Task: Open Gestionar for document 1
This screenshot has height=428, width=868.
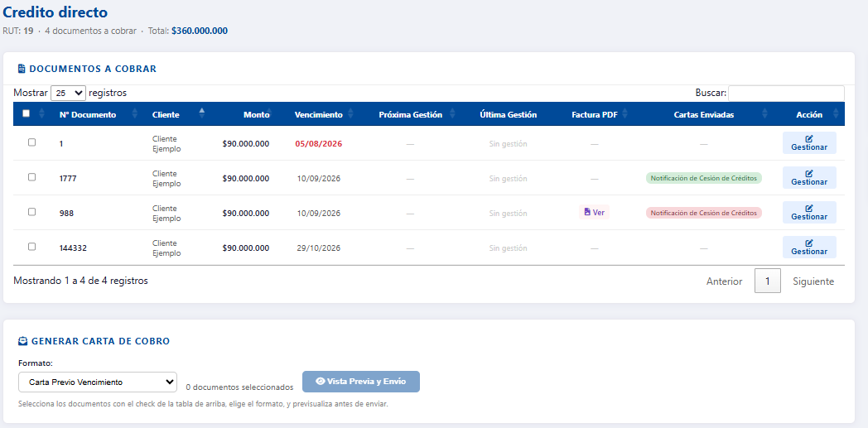Action: tap(808, 142)
